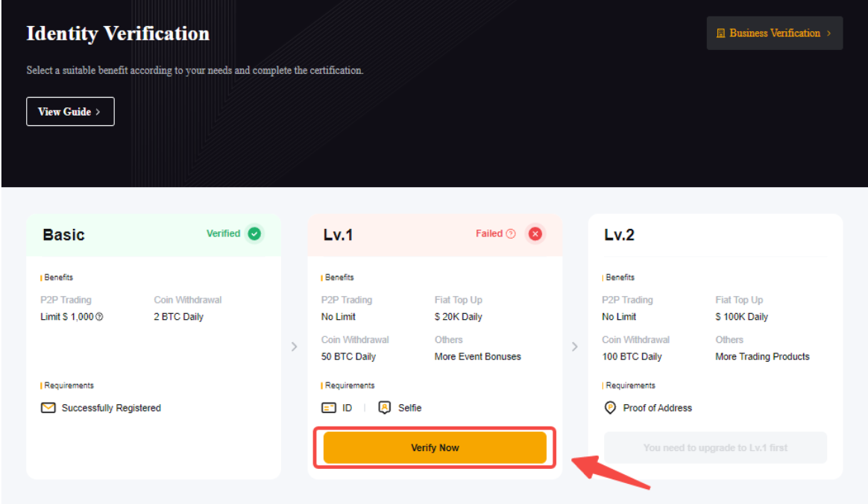Click the envelope icon for Successfully Registered

[x=48, y=408]
